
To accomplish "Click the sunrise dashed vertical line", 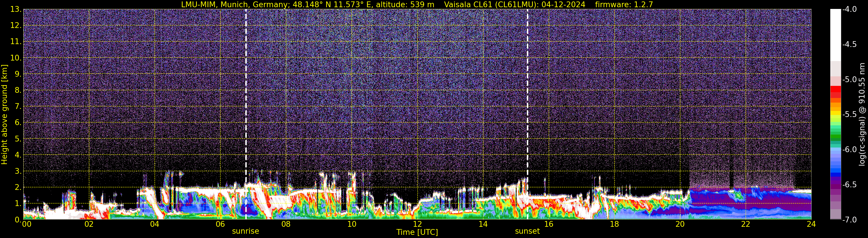I will 246,114.
